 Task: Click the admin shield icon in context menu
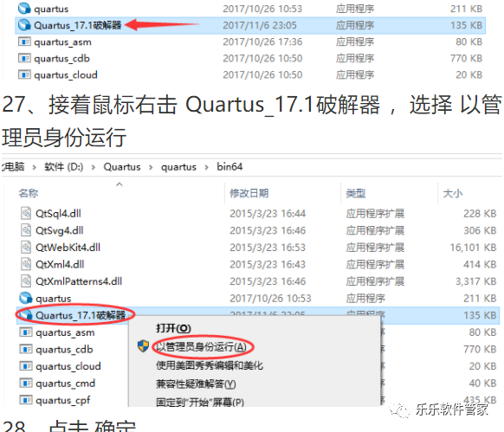[143, 346]
